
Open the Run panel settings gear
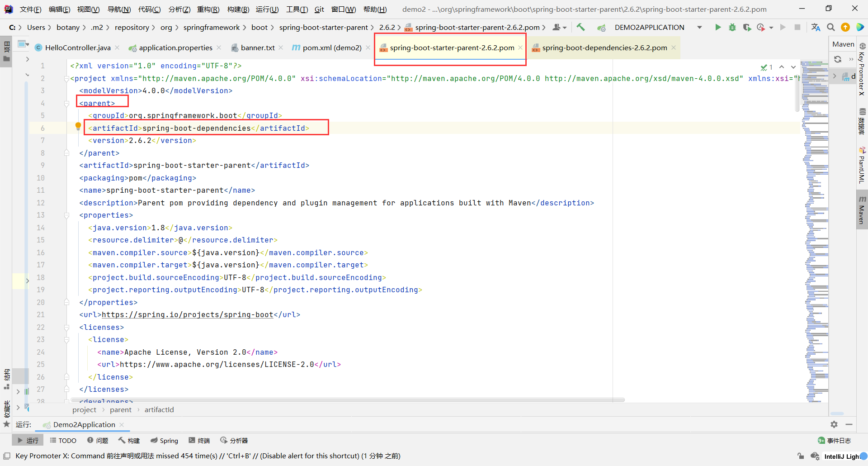click(x=834, y=424)
